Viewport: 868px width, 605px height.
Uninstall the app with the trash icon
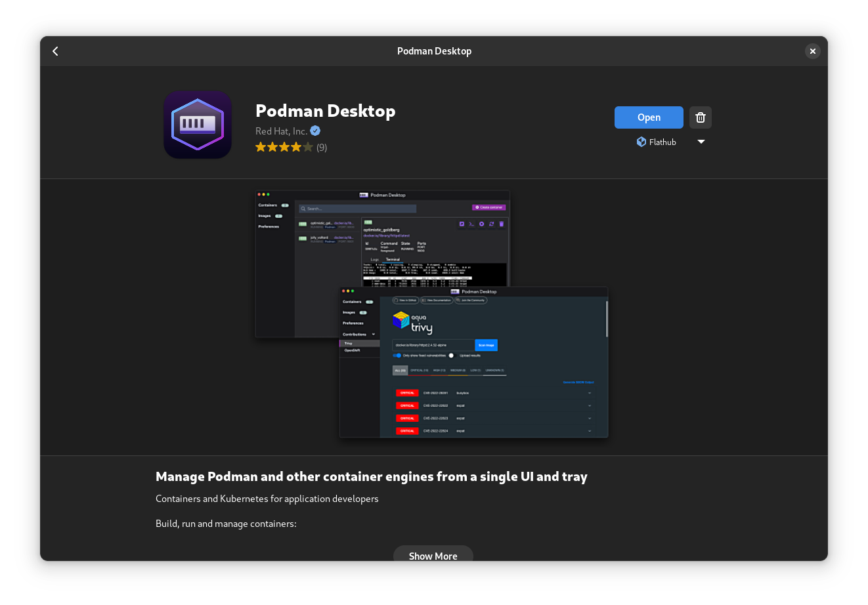point(701,117)
